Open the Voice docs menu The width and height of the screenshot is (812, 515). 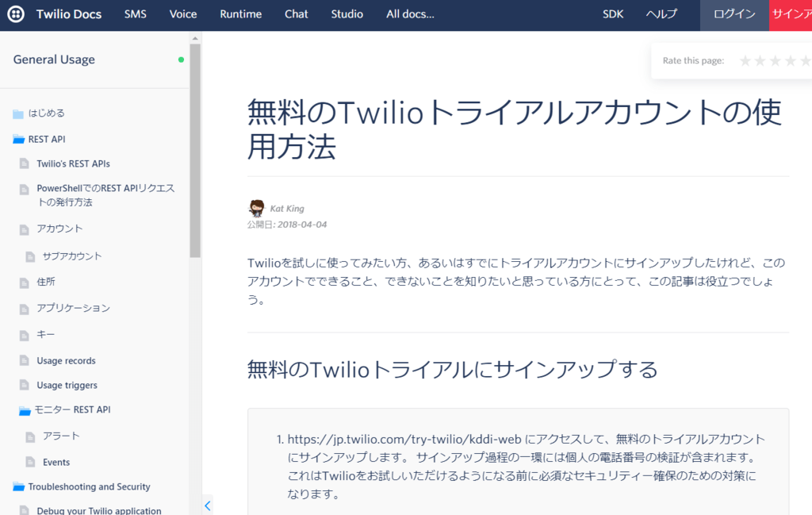(183, 14)
